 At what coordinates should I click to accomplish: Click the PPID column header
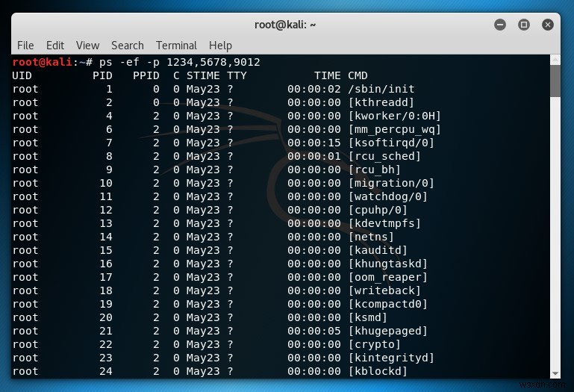pyautogui.click(x=146, y=75)
